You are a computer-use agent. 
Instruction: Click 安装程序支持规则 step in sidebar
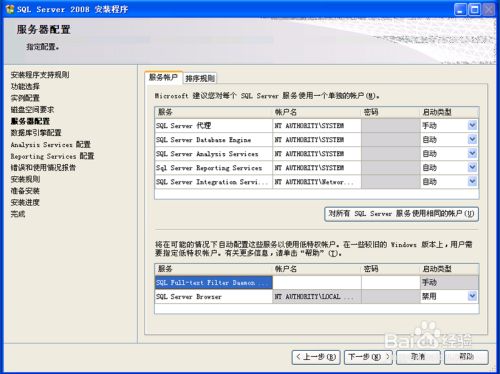(x=40, y=75)
